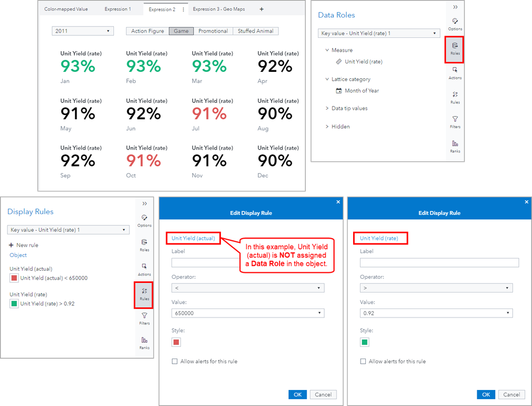Open the 650000 Value dropdown
532x406 pixels.
(x=248, y=313)
